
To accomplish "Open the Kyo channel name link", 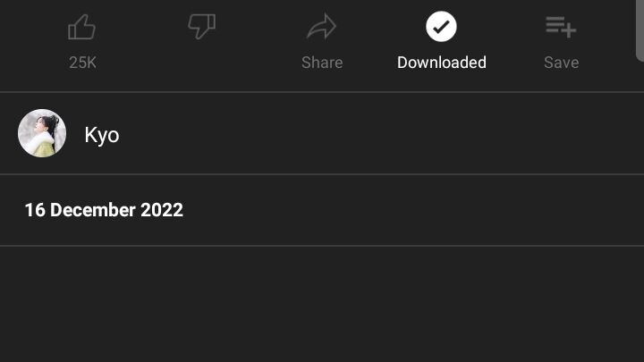I will (102, 135).
